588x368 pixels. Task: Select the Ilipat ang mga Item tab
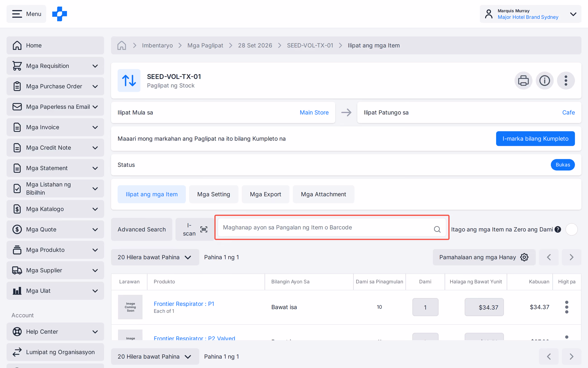pos(152,194)
